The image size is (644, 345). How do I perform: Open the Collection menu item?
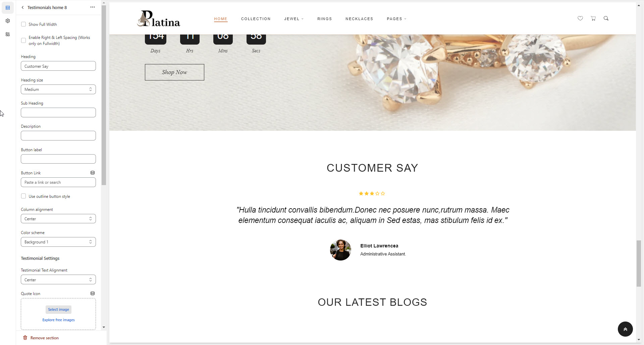pos(256,19)
